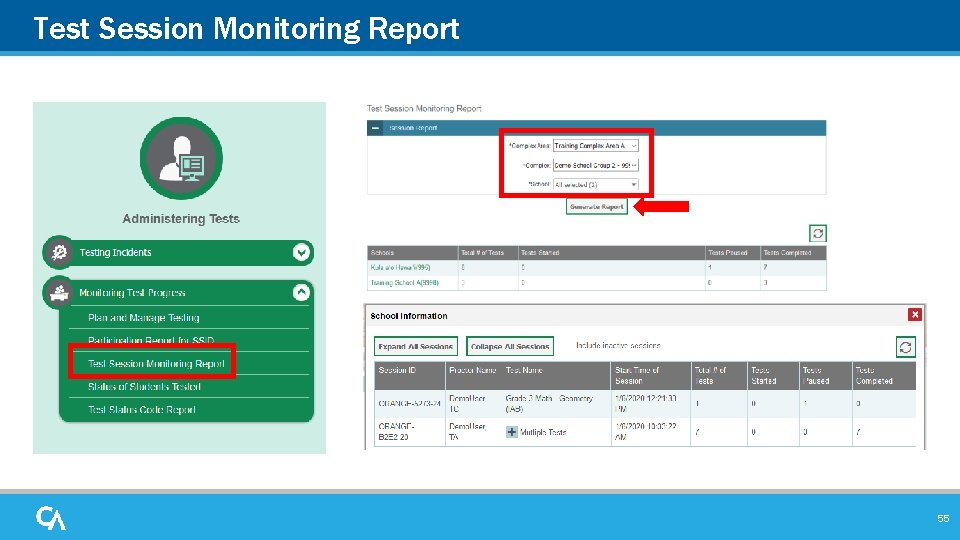Open the first school link in table

(x=400, y=268)
